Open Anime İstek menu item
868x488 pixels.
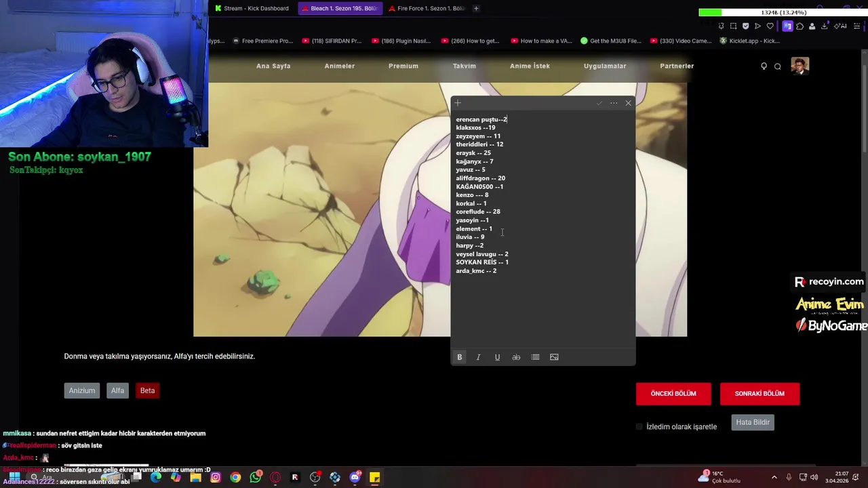coord(530,66)
